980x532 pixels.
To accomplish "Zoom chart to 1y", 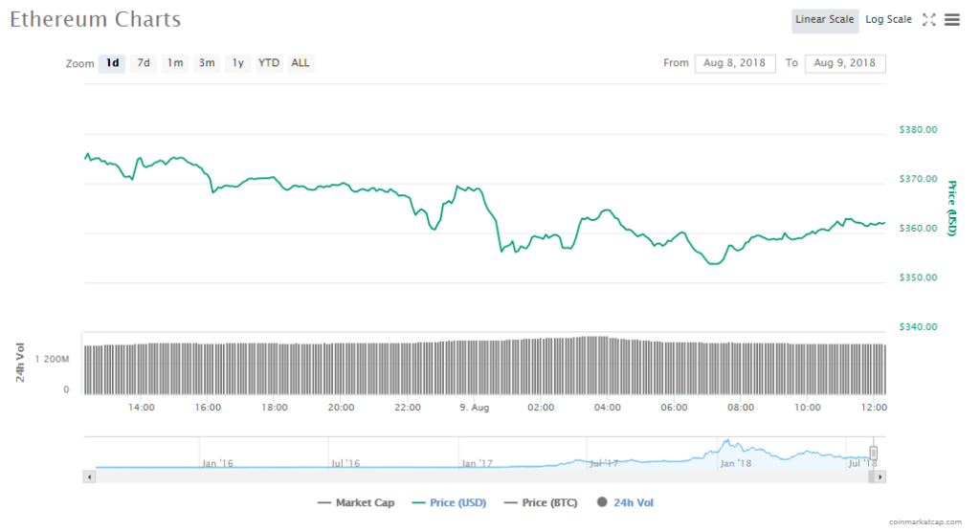I will pyautogui.click(x=237, y=63).
